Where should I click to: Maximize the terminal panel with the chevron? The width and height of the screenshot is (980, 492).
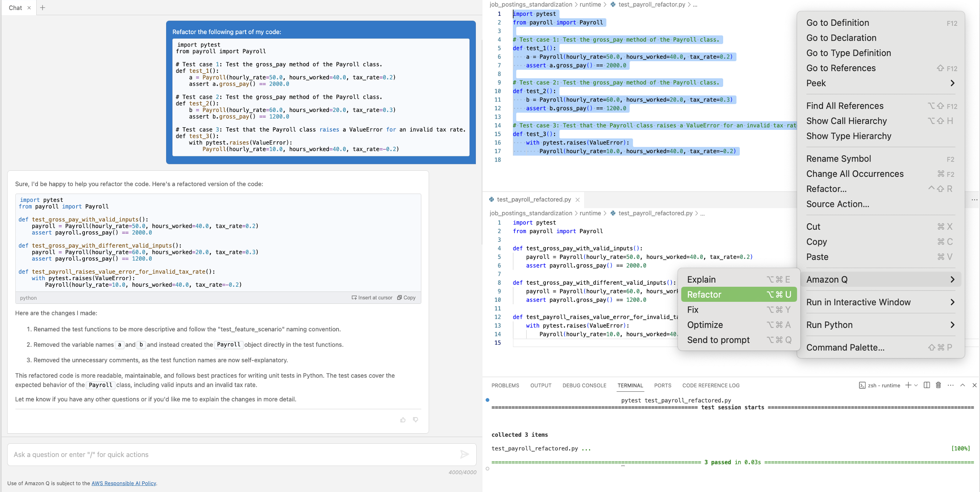(963, 385)
